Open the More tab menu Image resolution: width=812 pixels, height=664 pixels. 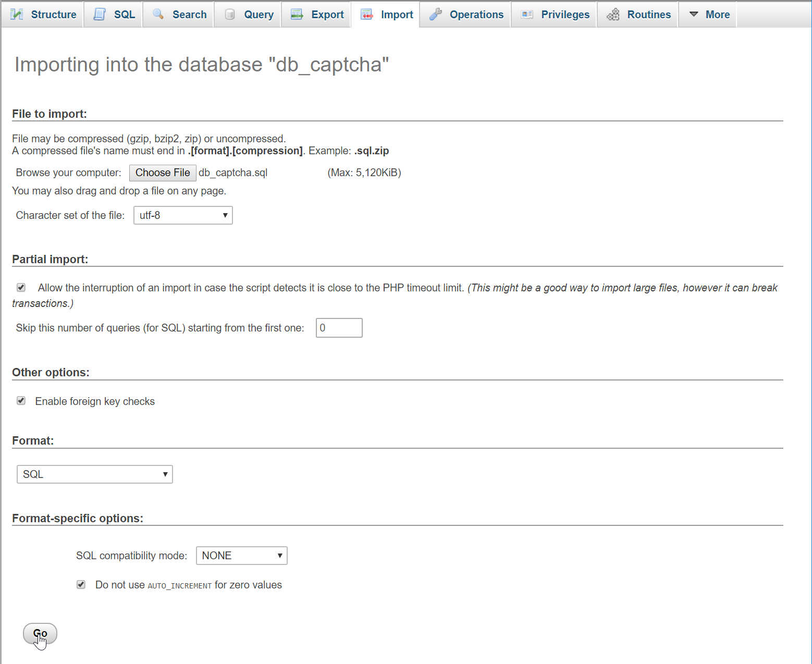709,15
